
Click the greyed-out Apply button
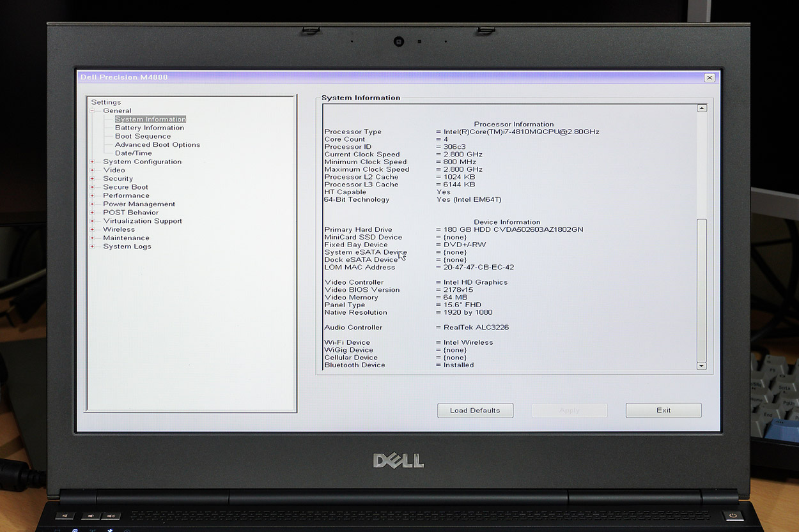pos(570,411)
